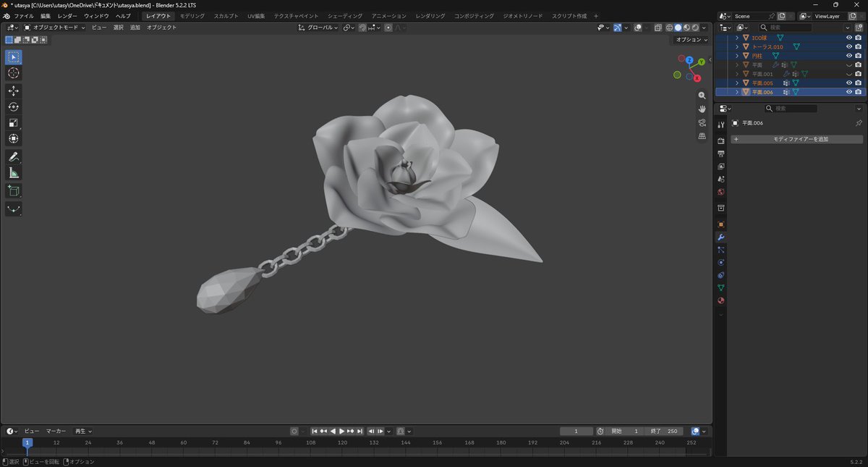This screenshot has height=467, width=868.
Task: Open the Physics properties tab
Action: click(x=721, y=262)
